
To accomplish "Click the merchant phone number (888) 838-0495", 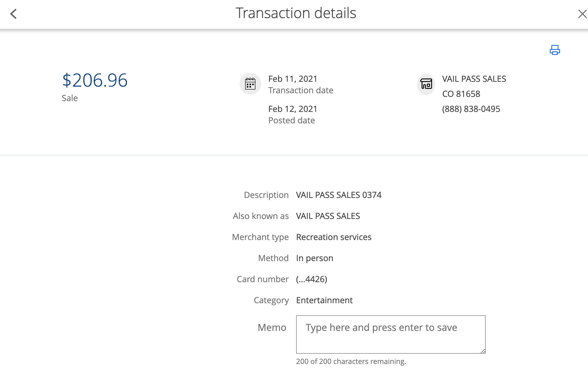I will point(471,109).
